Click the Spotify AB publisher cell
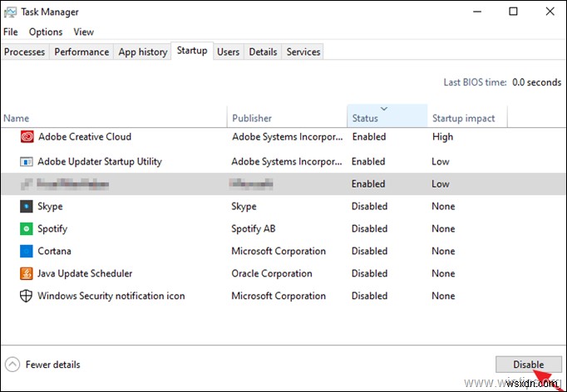567x392 pixels. pyautogui.click(x=254, y=228)
